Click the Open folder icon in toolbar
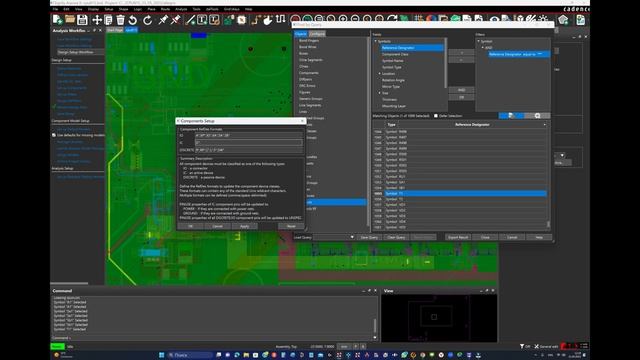 pos(70,20)
